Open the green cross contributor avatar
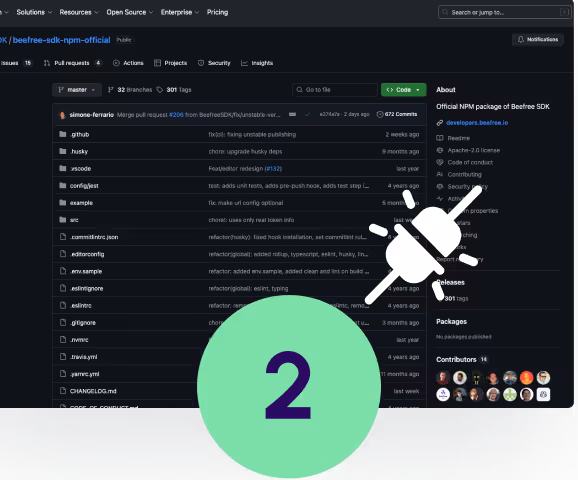The image size is (578, 480). [510, 394]
